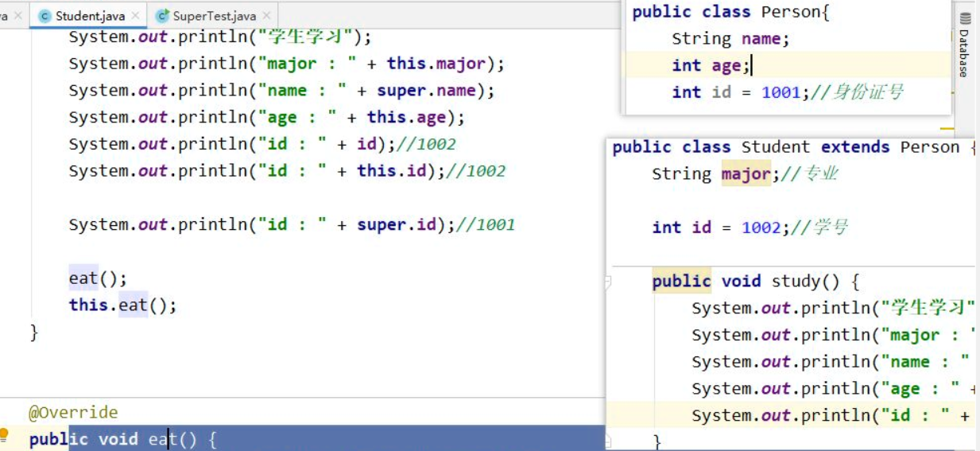Image resolution: width=980 pixels, height=451 pixels.
Task: Click the "extends" keyword in Student declaration
Action: tap(855, 147)
